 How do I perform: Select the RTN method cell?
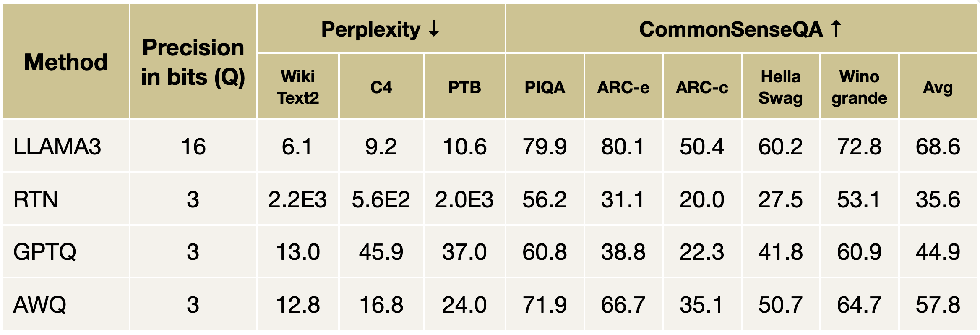pyautogui.click(x=36, y=199)
